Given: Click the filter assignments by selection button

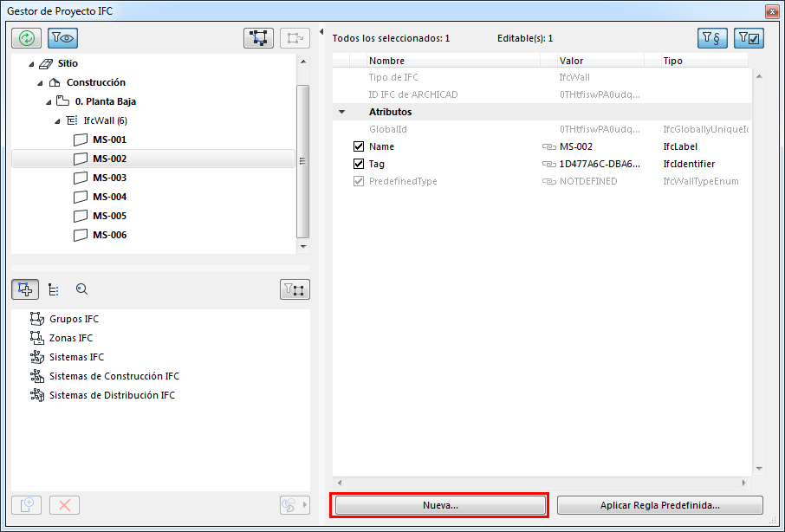Looking at the screenshot, I should click(x=295, y=289).
